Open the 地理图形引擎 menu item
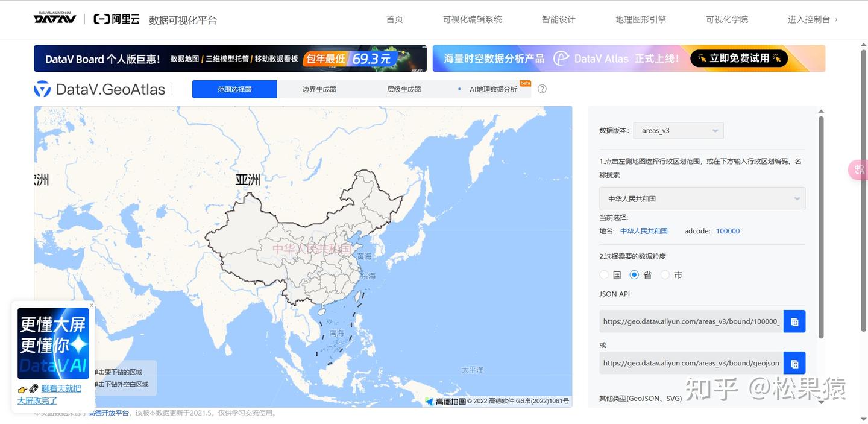The width and height of the screenshot is (868, 424). [x=641, y=19]
